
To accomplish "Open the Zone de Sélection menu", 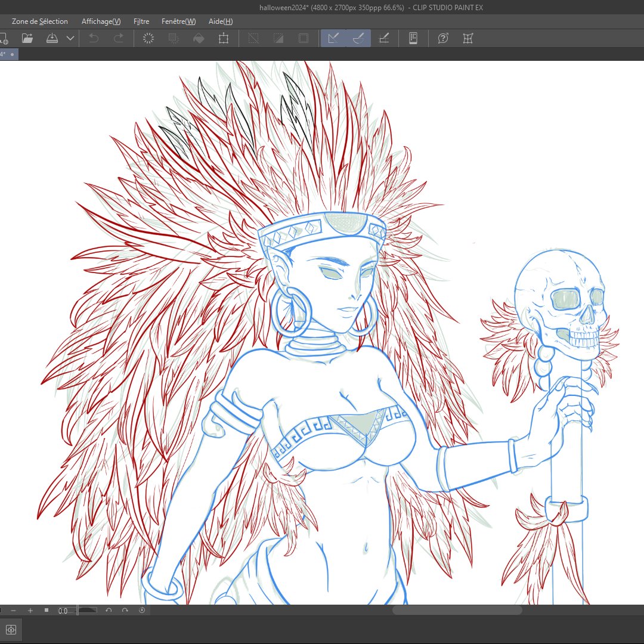I will click(40, 21).
